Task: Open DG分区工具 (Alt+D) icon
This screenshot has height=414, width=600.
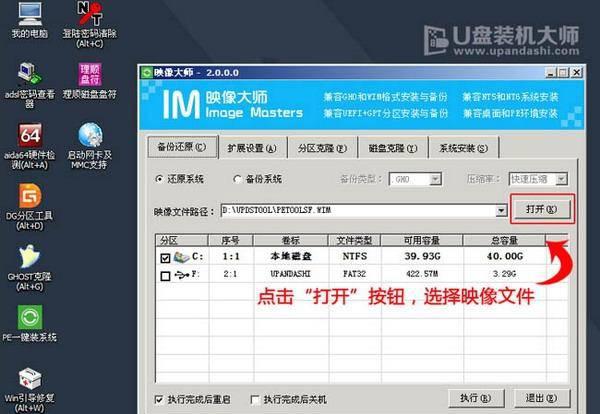Action: click(x=29, y=207)
